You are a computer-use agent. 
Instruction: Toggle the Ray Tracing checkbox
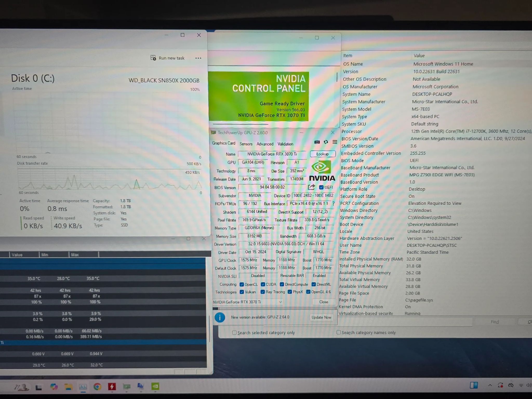click(263, 292)
